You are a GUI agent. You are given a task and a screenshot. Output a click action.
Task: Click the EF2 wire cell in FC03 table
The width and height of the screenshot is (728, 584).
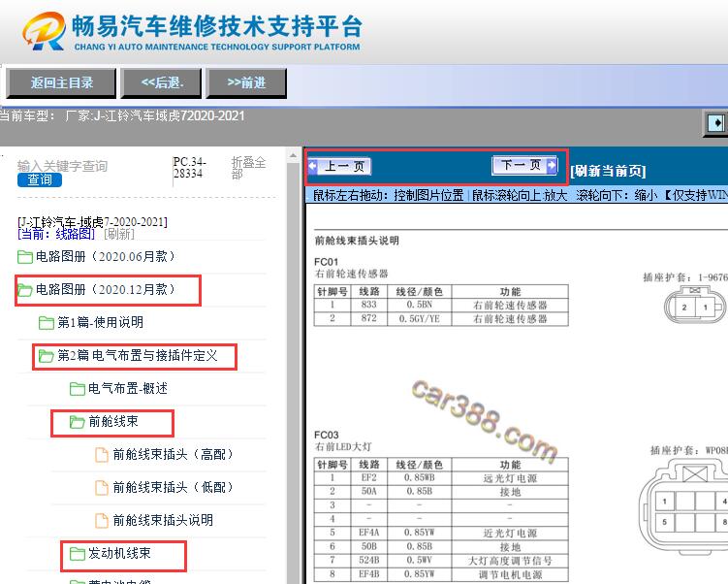click(368, 478)
